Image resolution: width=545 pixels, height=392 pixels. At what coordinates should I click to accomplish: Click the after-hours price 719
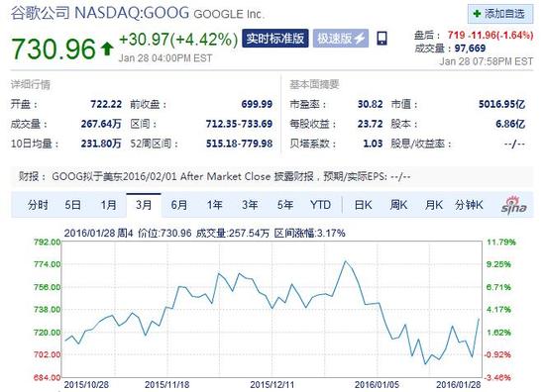click(457, 35)
